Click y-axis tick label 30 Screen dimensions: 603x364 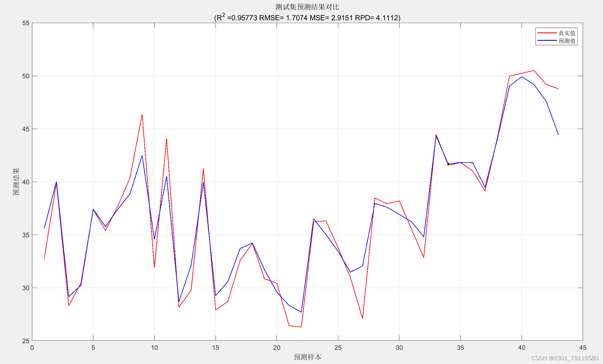click(26, 288)
